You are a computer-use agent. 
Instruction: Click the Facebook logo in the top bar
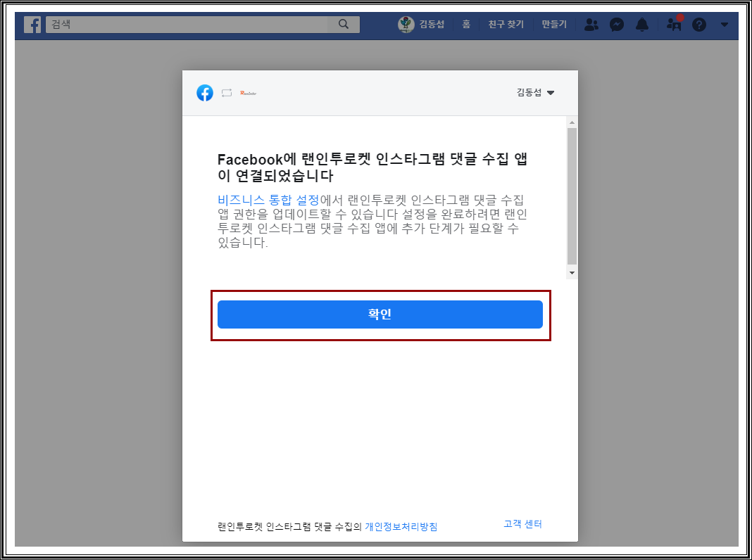click(32, 25)
